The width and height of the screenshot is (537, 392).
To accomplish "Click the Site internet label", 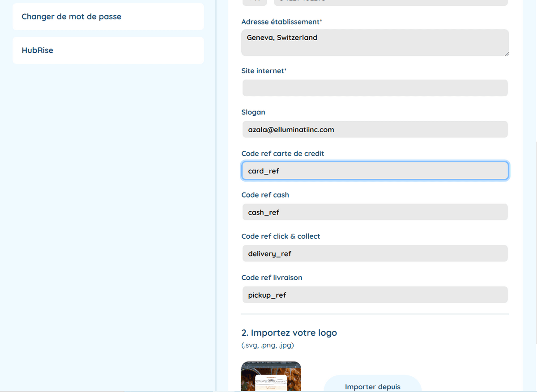I will (264, 71).
